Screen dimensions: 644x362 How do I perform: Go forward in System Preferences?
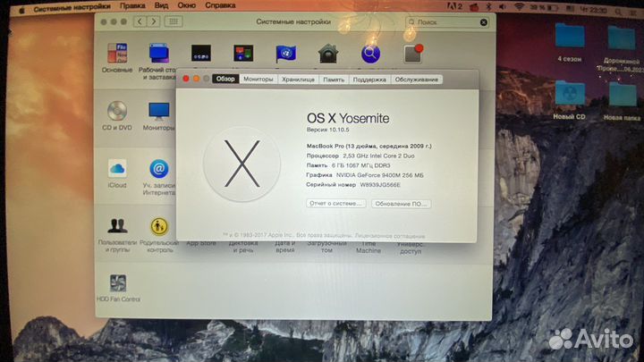click(154, 21)
